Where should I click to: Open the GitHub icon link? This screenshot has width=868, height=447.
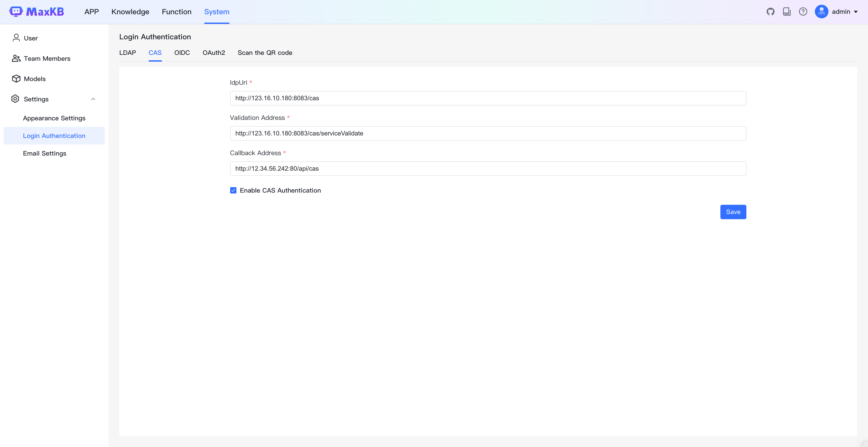[770, 12]
